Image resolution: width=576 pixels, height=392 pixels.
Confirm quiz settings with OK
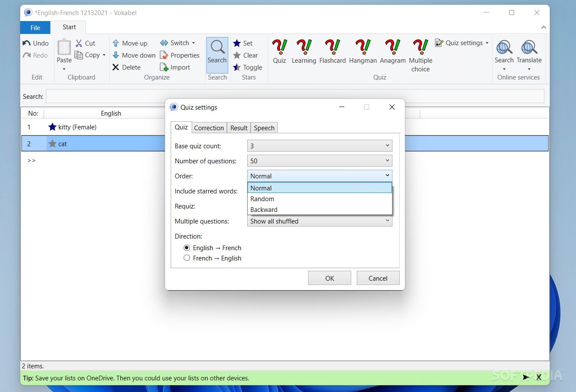[x=330, y=278]
